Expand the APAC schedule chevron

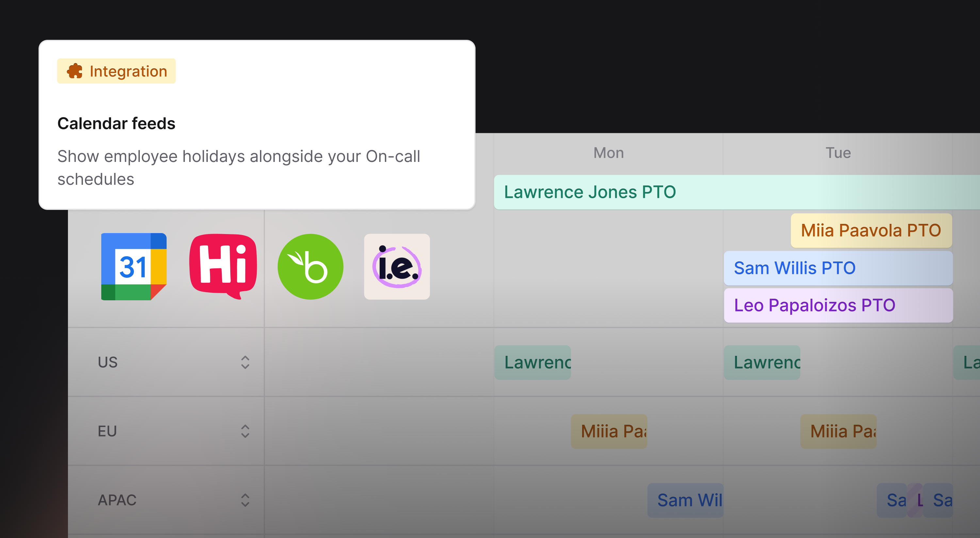(x=245, y=500)
